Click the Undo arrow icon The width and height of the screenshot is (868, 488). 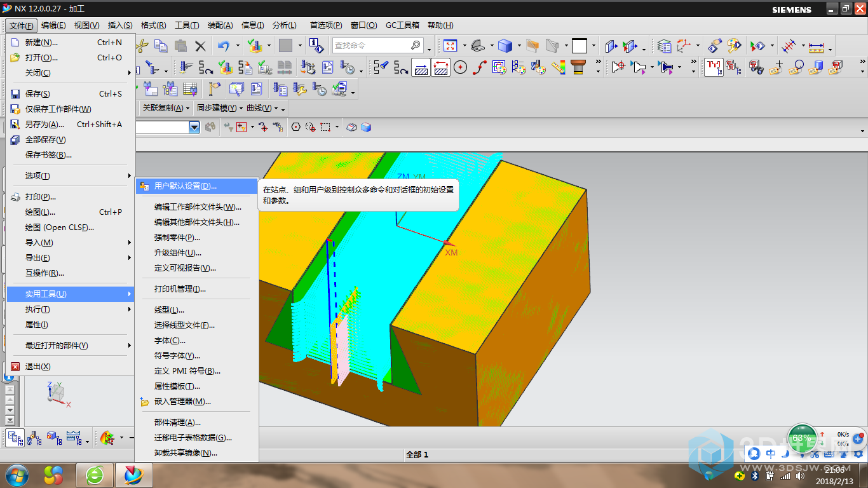224,46
